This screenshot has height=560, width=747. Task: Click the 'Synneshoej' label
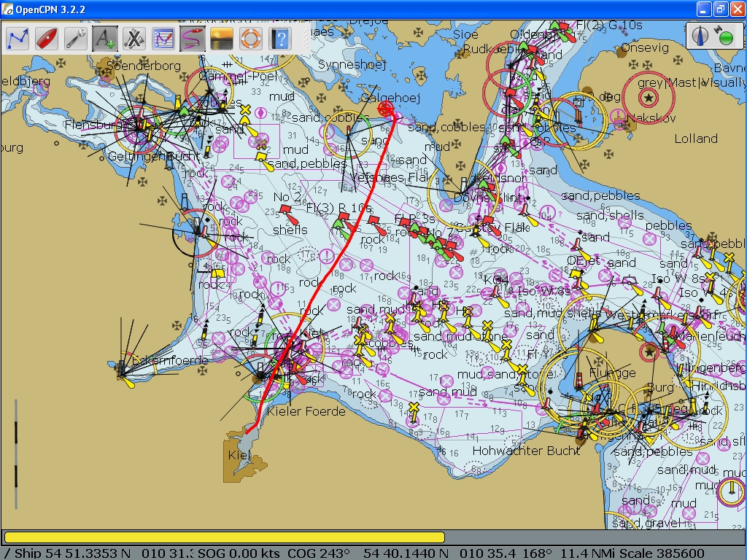pyautogui.click(x=352, y=64)
